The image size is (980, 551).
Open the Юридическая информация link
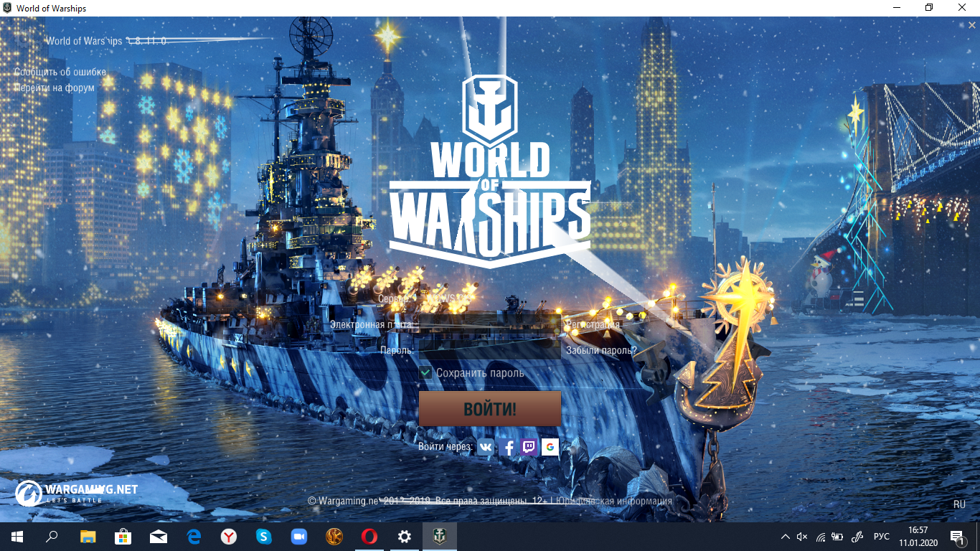[615, 501]
